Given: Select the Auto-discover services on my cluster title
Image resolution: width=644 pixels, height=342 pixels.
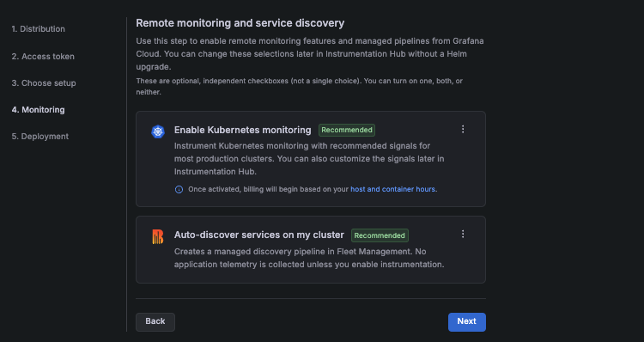Looking at the screenshot, I should 259,235.
